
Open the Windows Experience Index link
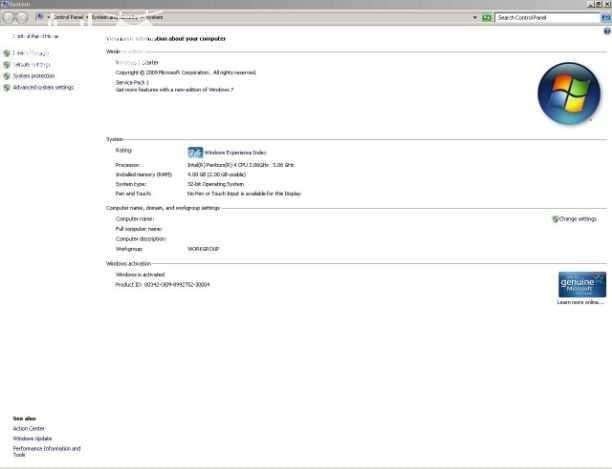(x=235, y=153)
